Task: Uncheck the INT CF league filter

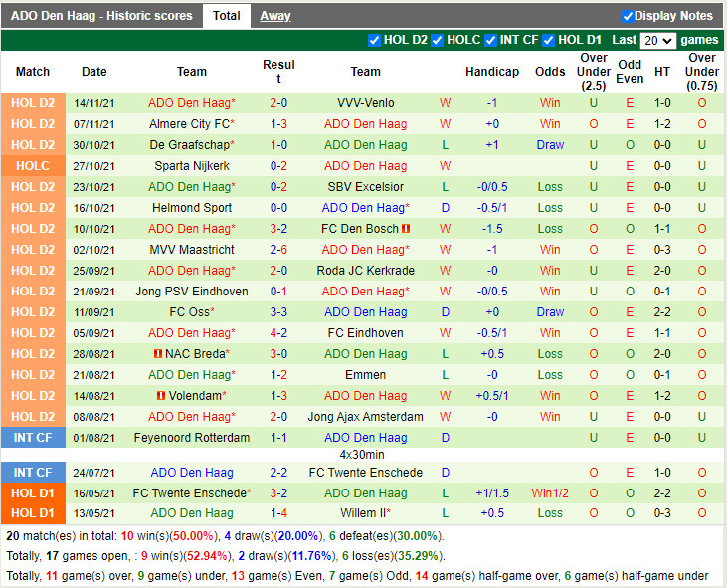Action: [x=490, y=41]
